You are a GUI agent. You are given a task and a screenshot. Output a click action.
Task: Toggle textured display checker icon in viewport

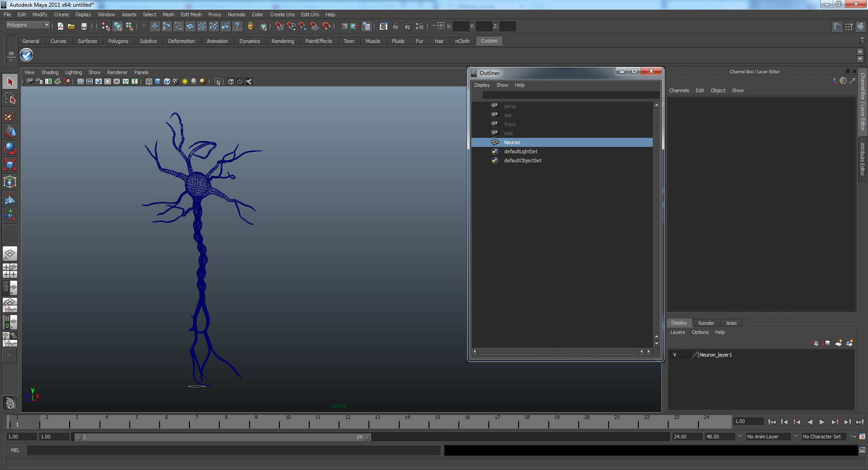(176, 81)
